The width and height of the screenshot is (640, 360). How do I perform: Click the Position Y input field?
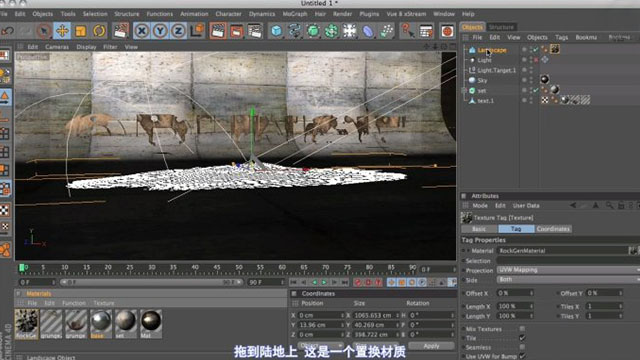click(x=321, y=325)
